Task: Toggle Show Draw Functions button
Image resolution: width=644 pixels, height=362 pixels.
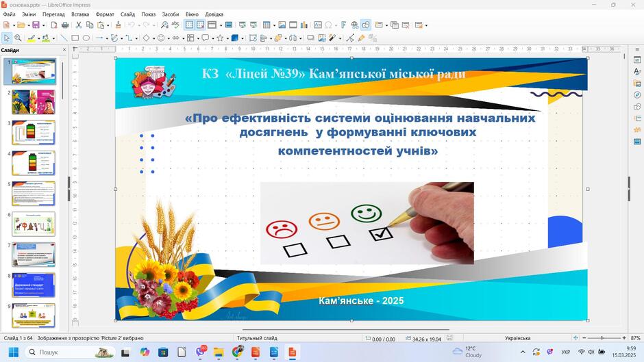Action: point(366,25)
